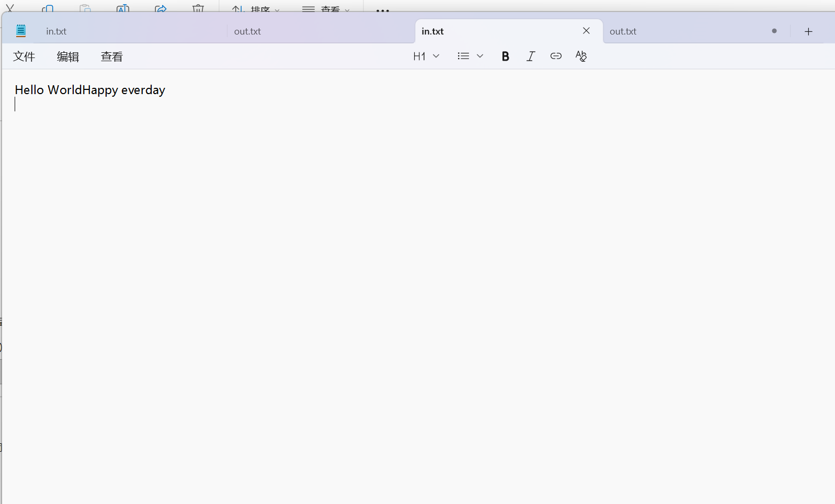The width and height of the screenshot is (835, 504).
Task: Switch to out.txt tab without unsaved dot
Action: (321, 31)
